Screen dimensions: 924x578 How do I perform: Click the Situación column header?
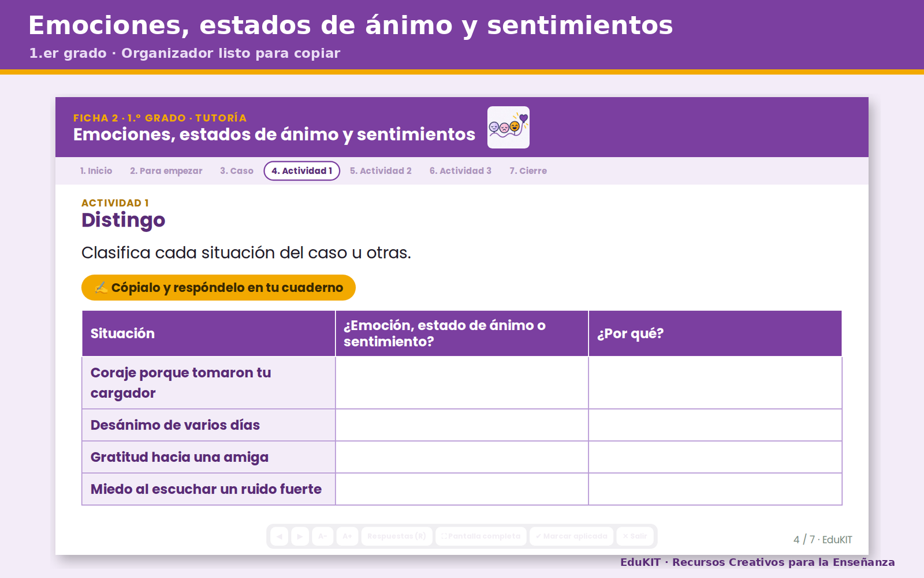(208, 334)
